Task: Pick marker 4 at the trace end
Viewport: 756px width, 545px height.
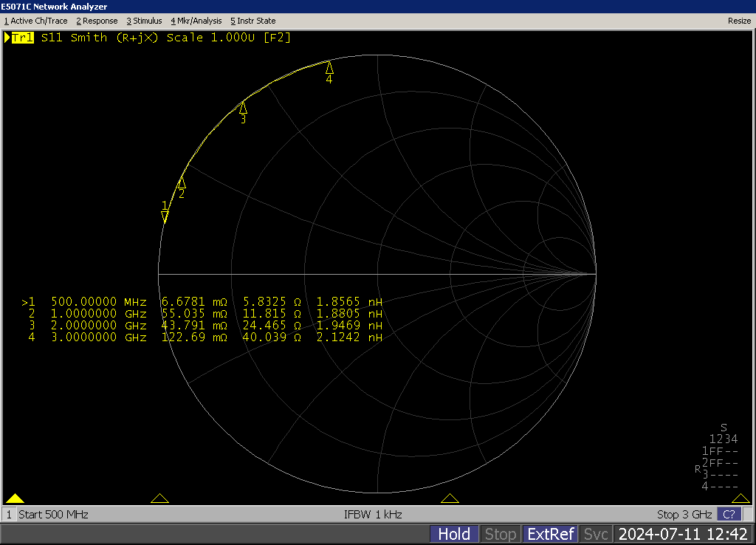Action: 329,68
